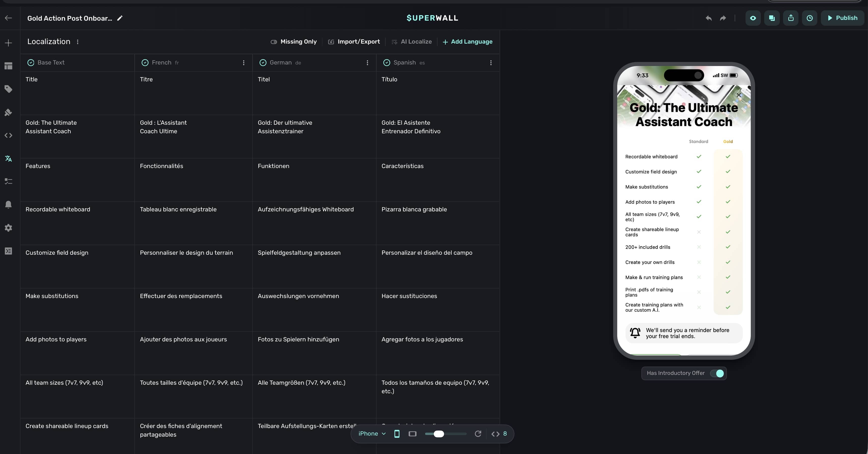Open the iPhone device dropdown
The width and height of the screenshot is (868, 454).
point(371,434)
